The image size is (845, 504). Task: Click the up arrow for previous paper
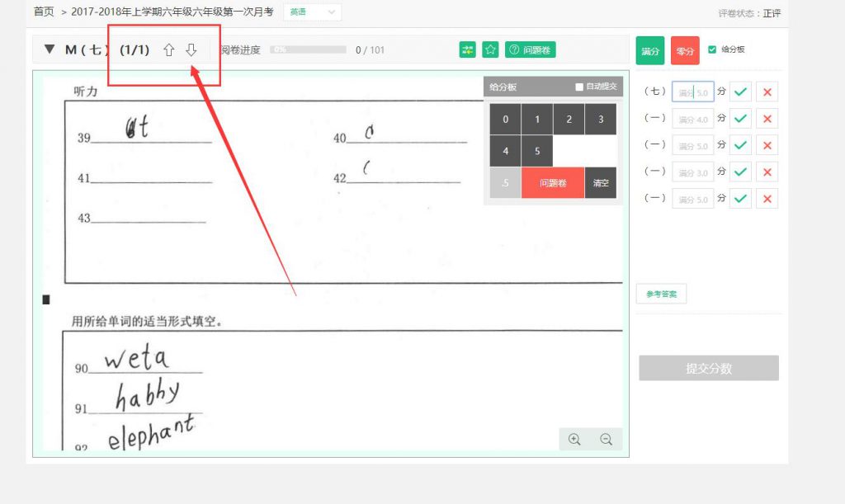click(x=169, y=50)
